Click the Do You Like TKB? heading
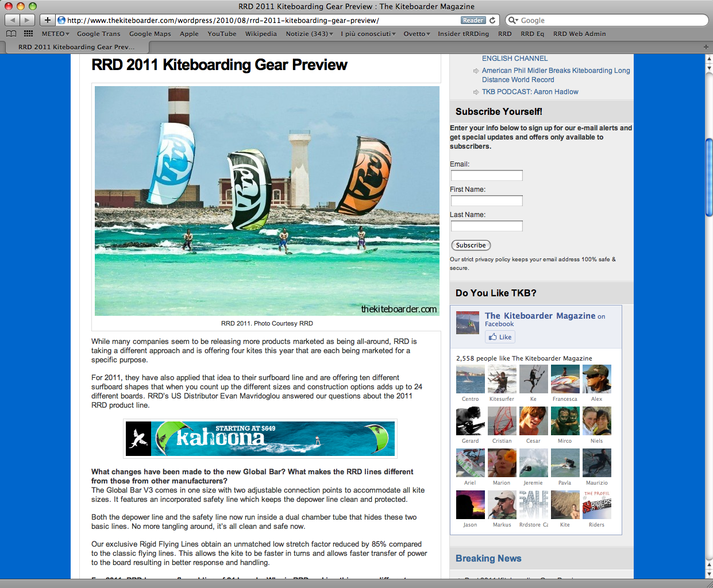 click(x=496, y=293)
